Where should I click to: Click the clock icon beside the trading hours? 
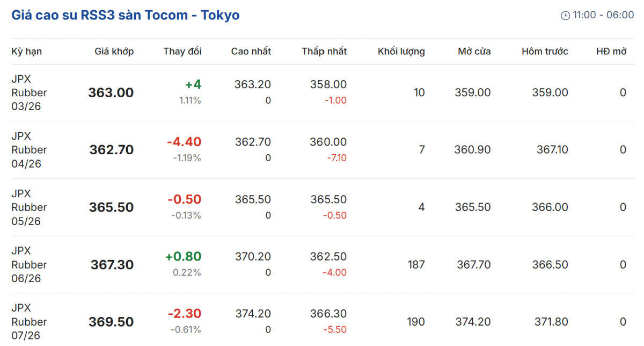click(x=565, y=16)
